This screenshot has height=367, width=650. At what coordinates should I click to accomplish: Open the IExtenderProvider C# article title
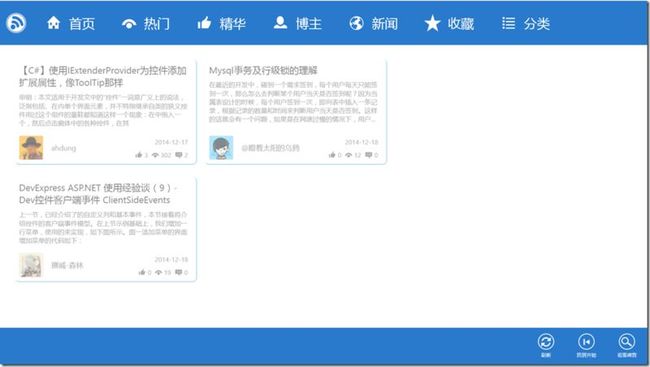[103, 76]
